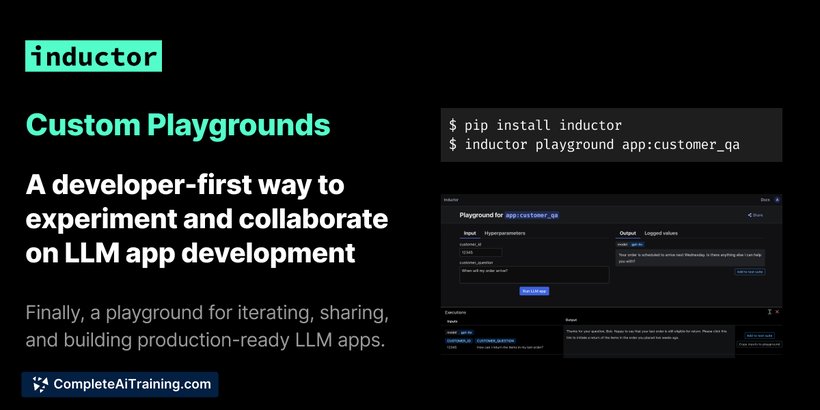This screenshot has width=820, height=410.
Task: Click Add to test suite under Output
Action: [750, 272]
